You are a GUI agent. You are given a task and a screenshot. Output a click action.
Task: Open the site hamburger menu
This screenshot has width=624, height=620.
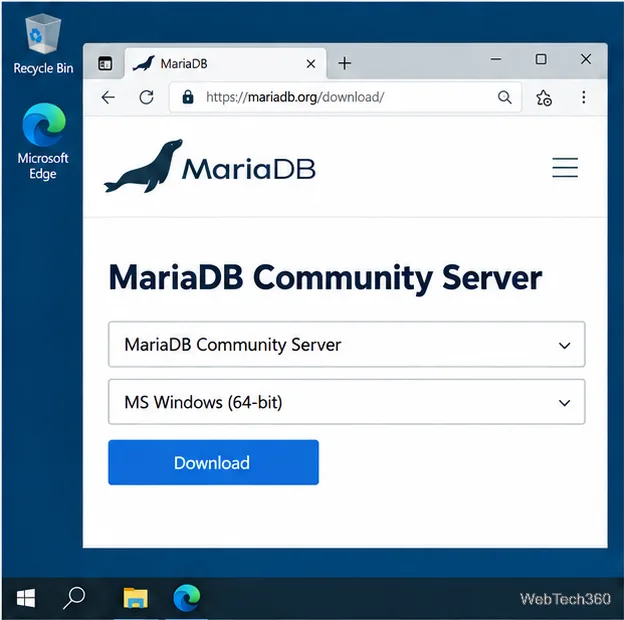[x=565, y=167]
